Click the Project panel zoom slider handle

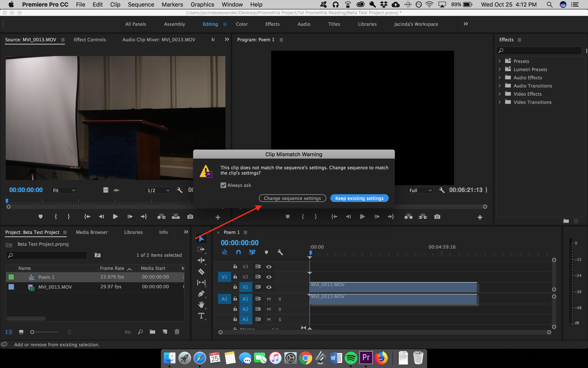coord(32,332)
